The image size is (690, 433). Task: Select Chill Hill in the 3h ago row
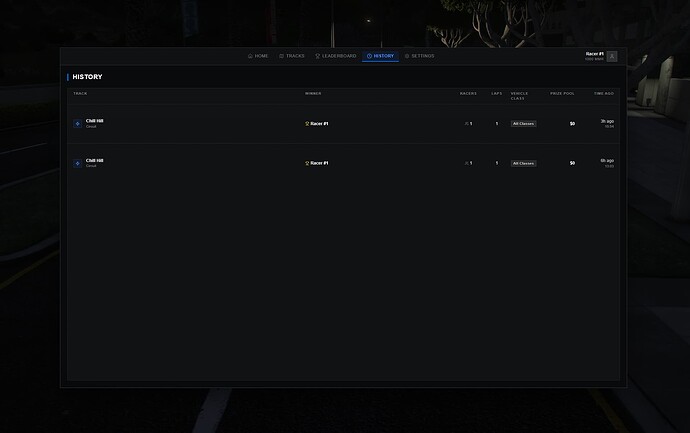[95, 121]
